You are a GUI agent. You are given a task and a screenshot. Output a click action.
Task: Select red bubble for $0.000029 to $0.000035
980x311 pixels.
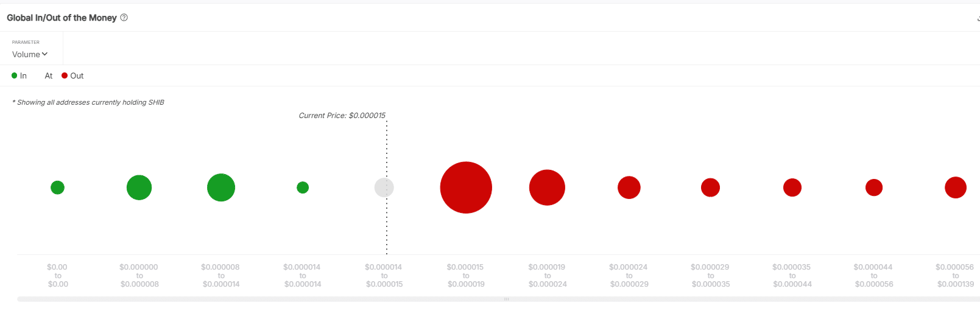[710, 187]
